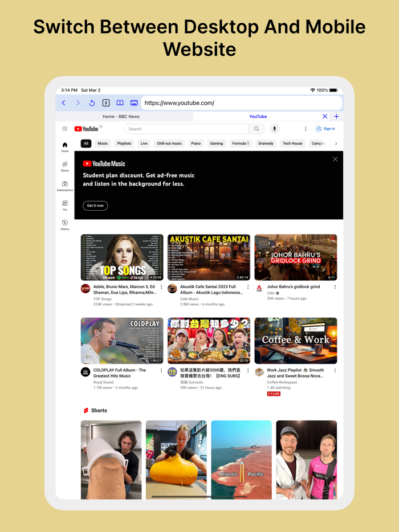Open Subscriptions in the sidebar

click(65, 186)
